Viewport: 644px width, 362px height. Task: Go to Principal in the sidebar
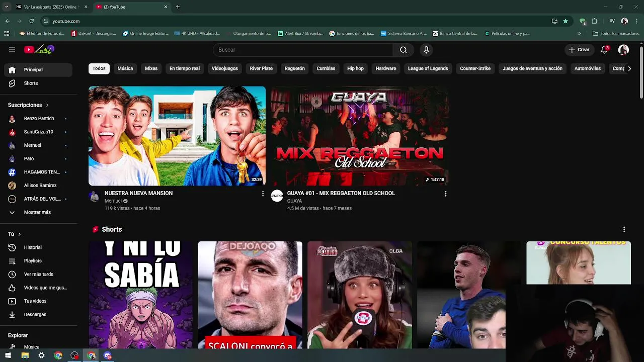38,70
